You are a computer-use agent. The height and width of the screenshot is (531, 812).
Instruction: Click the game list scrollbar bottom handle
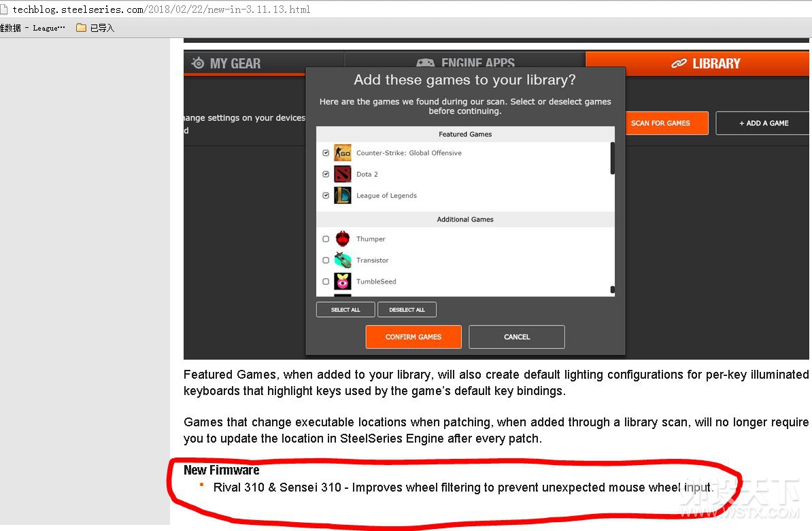[613, 290]
